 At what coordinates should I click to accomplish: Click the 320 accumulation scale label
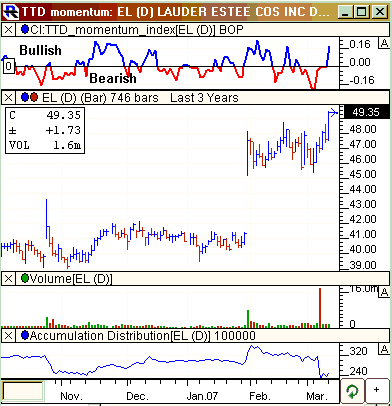358,351
